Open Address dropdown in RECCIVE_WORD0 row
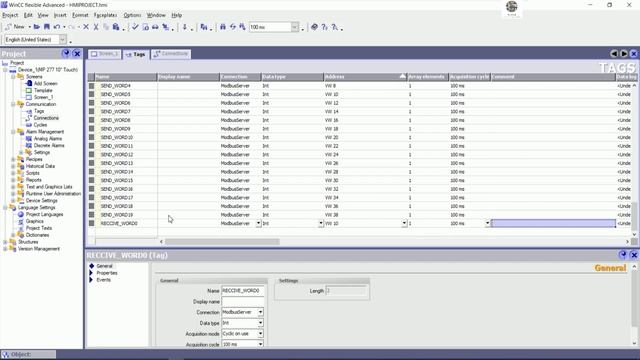 (404, 223)
